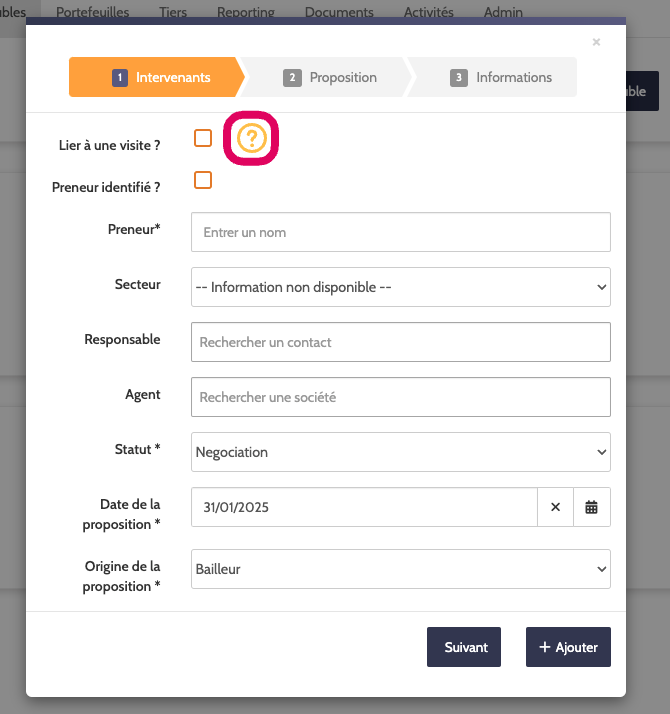This screenshot has height=714, width=670.
Task: Click the Ajouter button
Action: 568,647
